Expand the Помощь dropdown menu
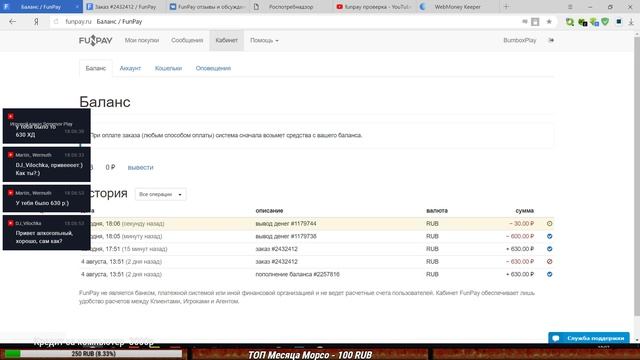640x360 pixels. 264,40
